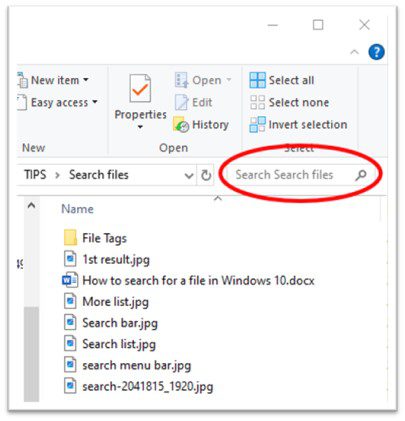Open the New item dropdown
Viewport: 405px width, 421px height.
pos(55,80)
